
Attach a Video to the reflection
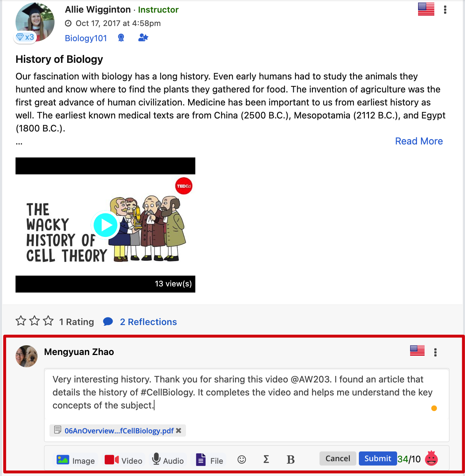(x=123, y=460)
